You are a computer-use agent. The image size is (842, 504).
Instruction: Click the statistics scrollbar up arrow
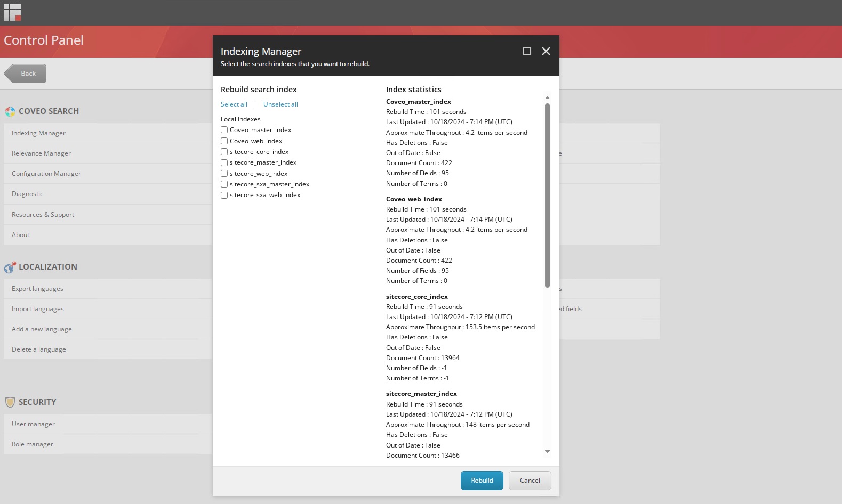click(547, 98)
